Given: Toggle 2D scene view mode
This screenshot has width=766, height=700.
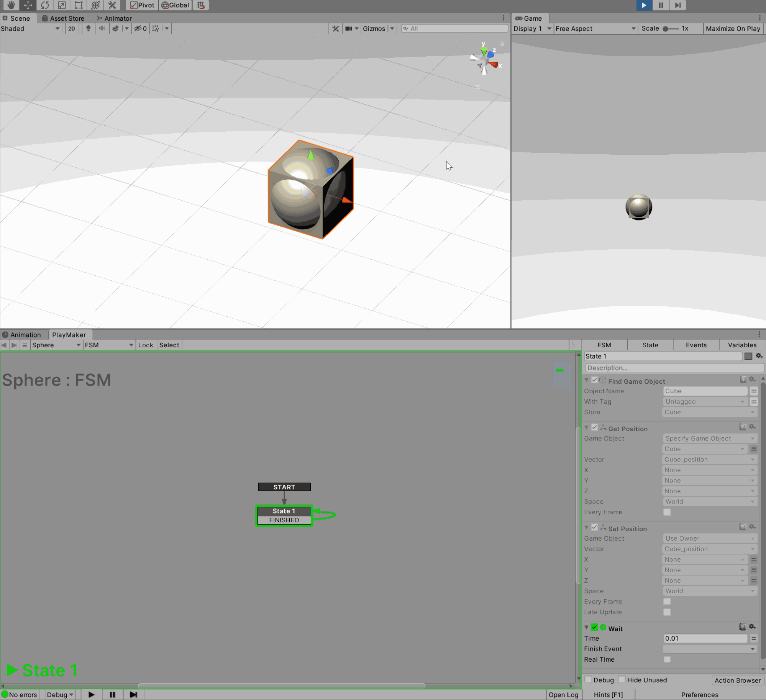Looking at the screenshot, I should [71, 28].
